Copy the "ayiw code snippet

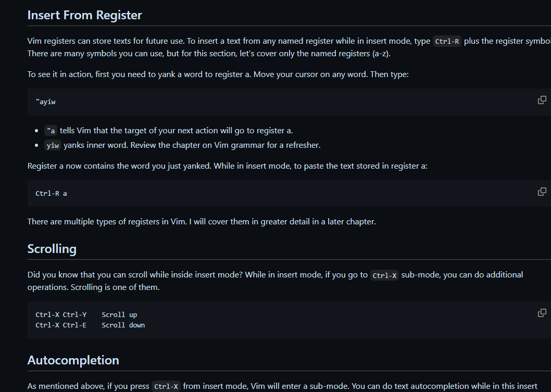point(542,100)
